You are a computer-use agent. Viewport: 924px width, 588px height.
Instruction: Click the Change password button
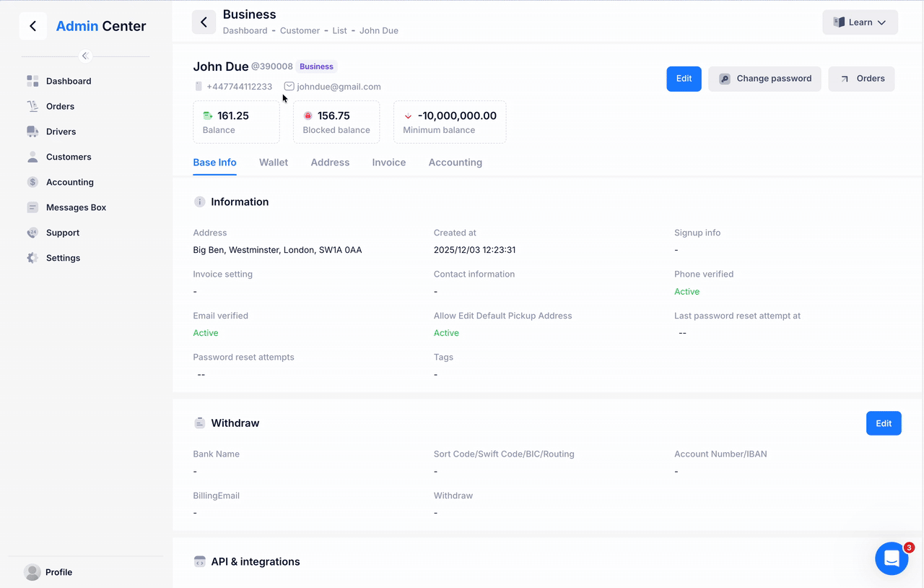click(764, 79)
